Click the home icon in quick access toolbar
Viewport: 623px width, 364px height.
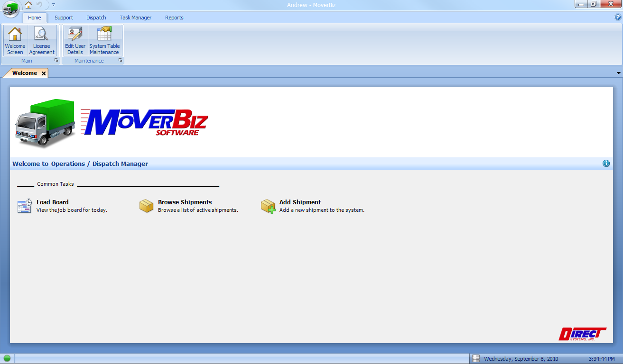pyautogui.click(x=28, y=5)
